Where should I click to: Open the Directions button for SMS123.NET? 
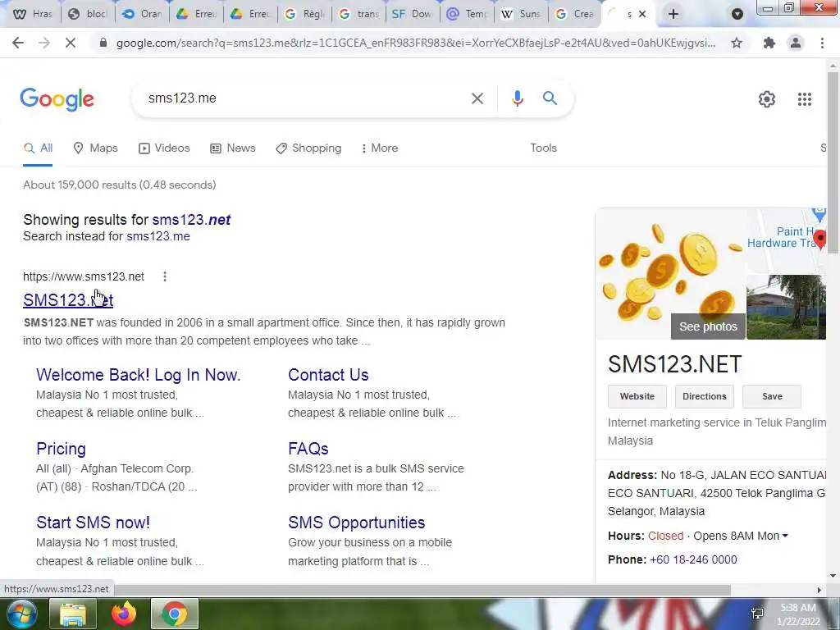point(704,396)
